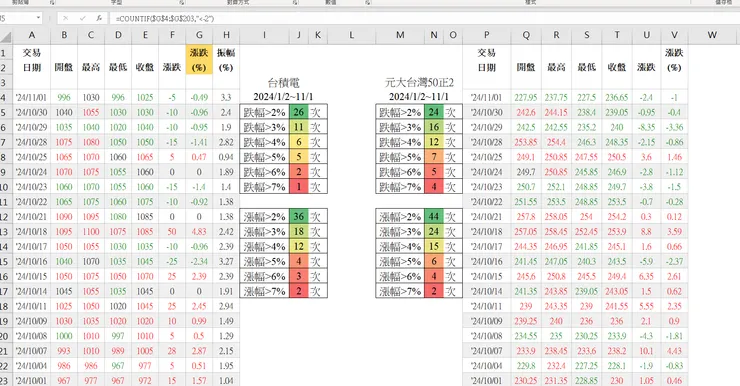Screen dimensions: 740x386
Task: Click the 交易日期 header cell in column A
Action: (x=32, y=60)
